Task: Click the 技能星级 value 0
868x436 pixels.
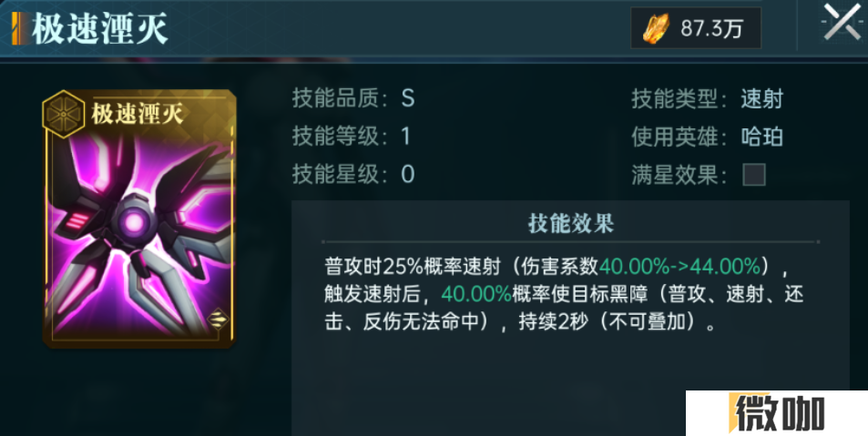Action: coord(408,175)
